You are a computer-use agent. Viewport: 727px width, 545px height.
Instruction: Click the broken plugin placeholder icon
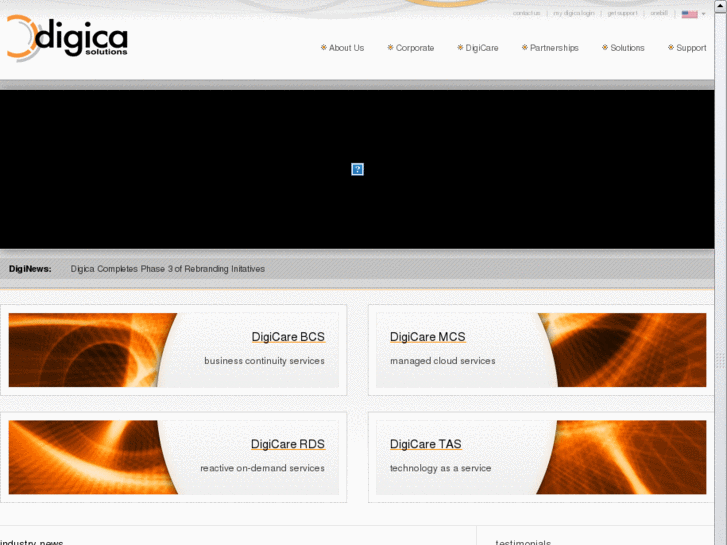(357, 169)
